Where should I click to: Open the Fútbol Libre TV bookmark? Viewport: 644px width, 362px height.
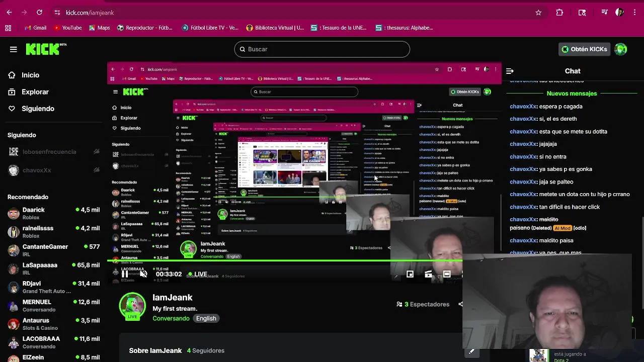click(x=210, y=28)
